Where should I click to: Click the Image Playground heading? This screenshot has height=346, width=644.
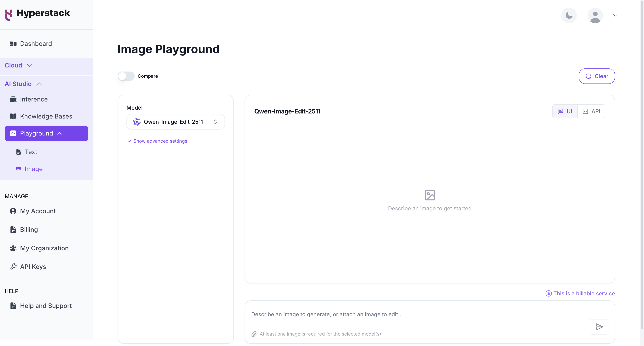168,49
